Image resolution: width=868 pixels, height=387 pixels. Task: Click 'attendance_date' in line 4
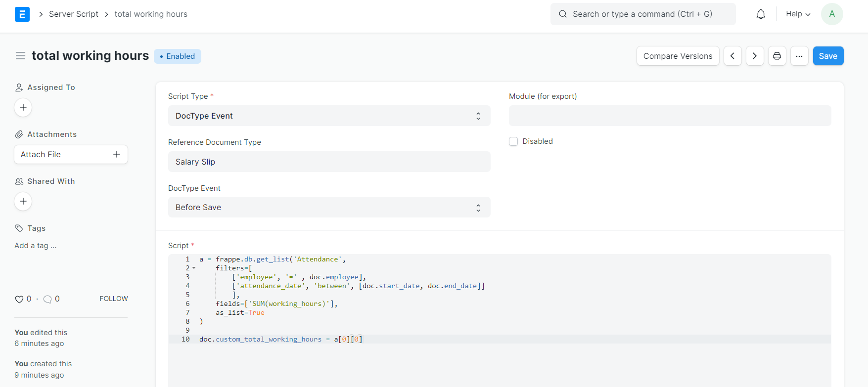(271, 286)
